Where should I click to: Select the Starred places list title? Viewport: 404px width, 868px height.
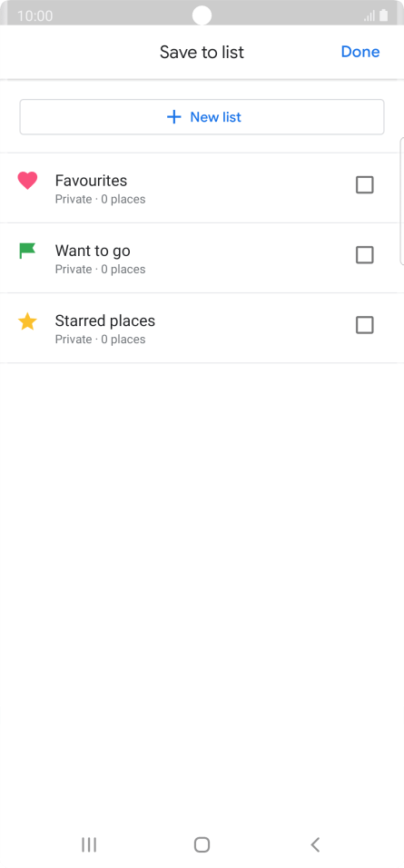tap(105, 321)
